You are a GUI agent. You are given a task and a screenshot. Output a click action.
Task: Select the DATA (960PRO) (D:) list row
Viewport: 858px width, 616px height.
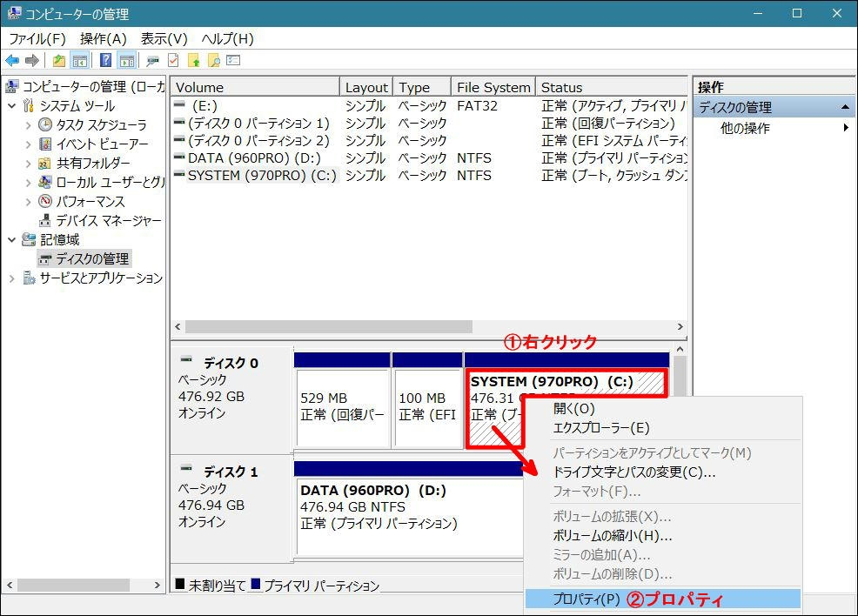tap(429, 158)
